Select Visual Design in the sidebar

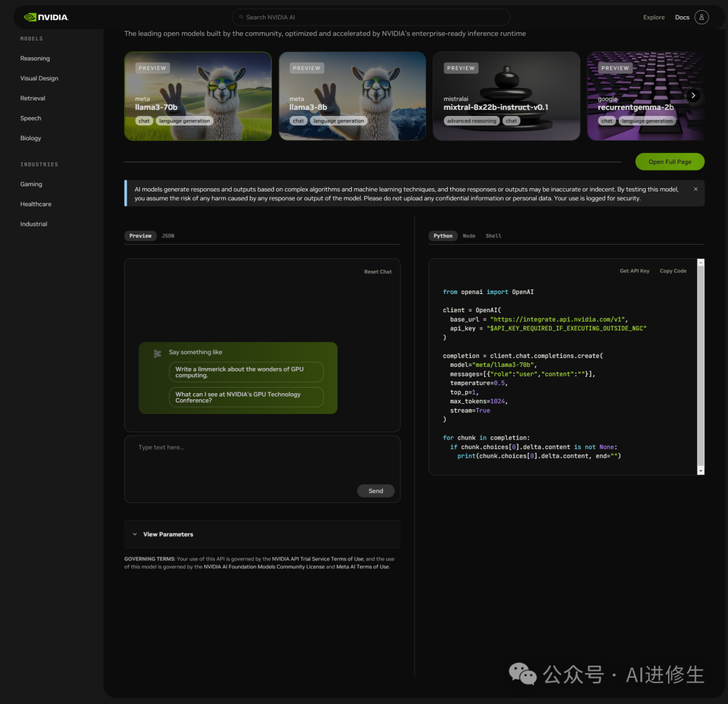point(39,78)
